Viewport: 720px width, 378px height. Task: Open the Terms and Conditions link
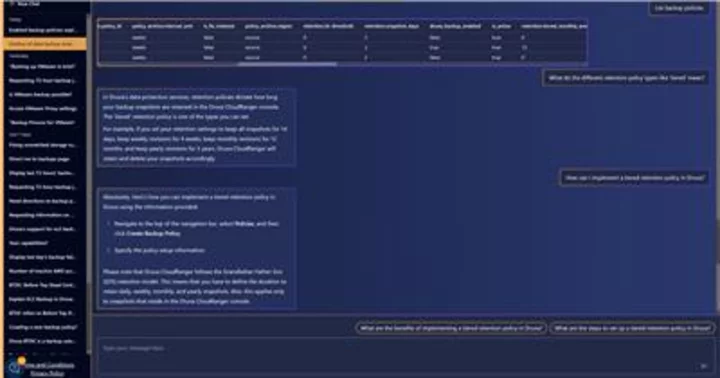[x=48, y=366]
